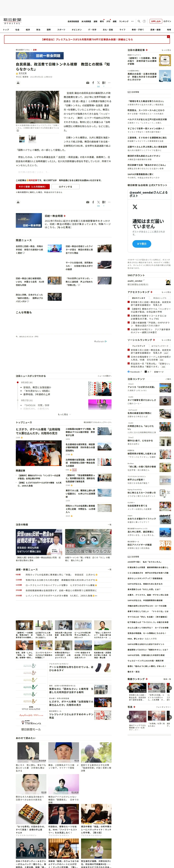The width and height of the screenshot is (174, 868).
Task: Open アクセスランキング heading arrow link
Action: (x=140, y=292)
